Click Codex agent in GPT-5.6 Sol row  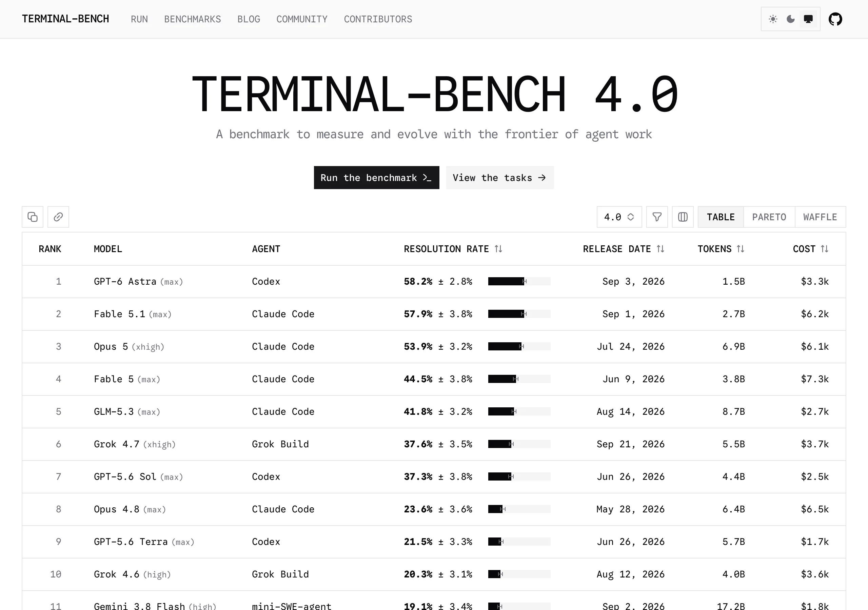click(266, 476)
